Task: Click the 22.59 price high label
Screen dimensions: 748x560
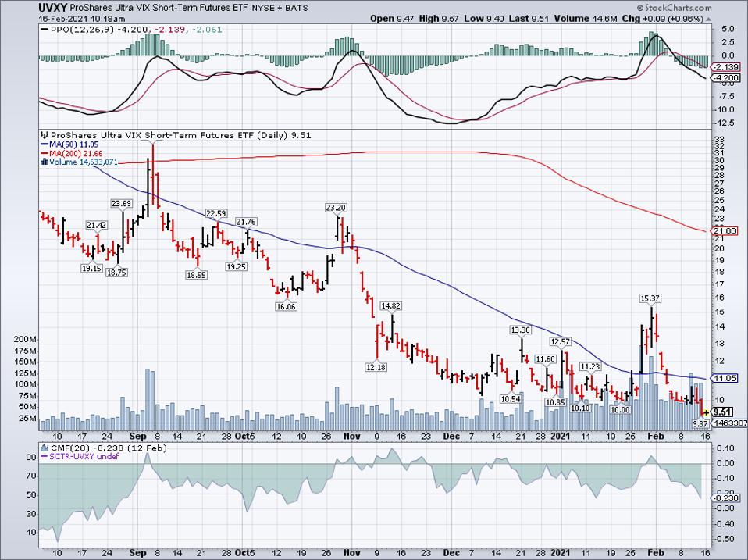Action: point(216,213)
